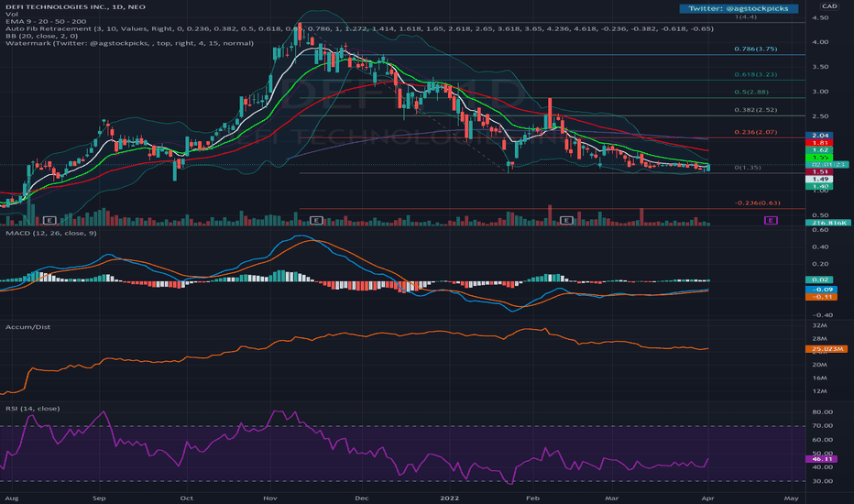The width and height of the screenshot is (854, 504).
Task: Click the orange signal -0.11 value tag
Action: tap(821, 297)
